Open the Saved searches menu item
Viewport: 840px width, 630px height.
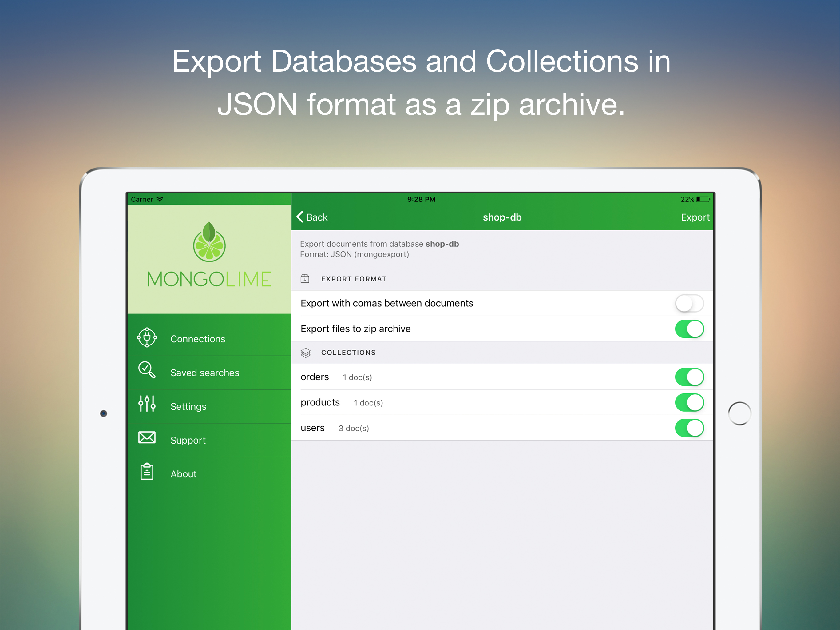pos(205,373)
